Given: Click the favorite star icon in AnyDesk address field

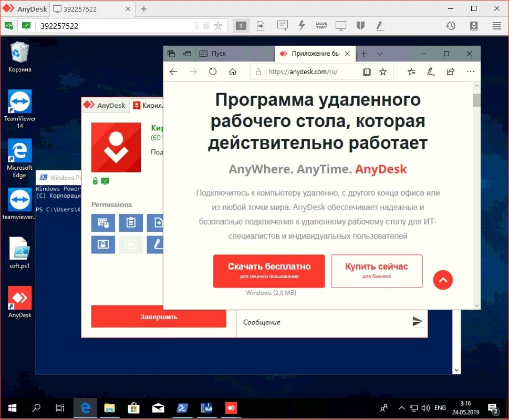Looking at the screenshot, I should coord(218,26).
